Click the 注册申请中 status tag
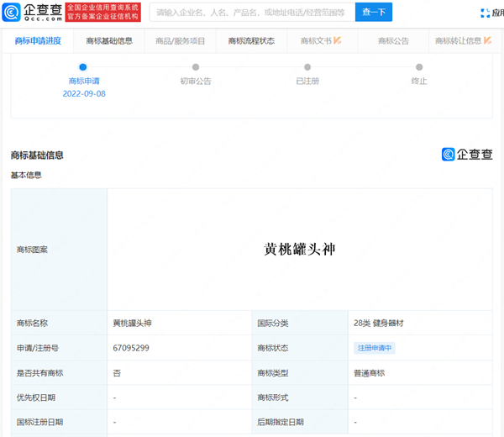Screen dimensions: 504x437 click(x=375, y=348)
